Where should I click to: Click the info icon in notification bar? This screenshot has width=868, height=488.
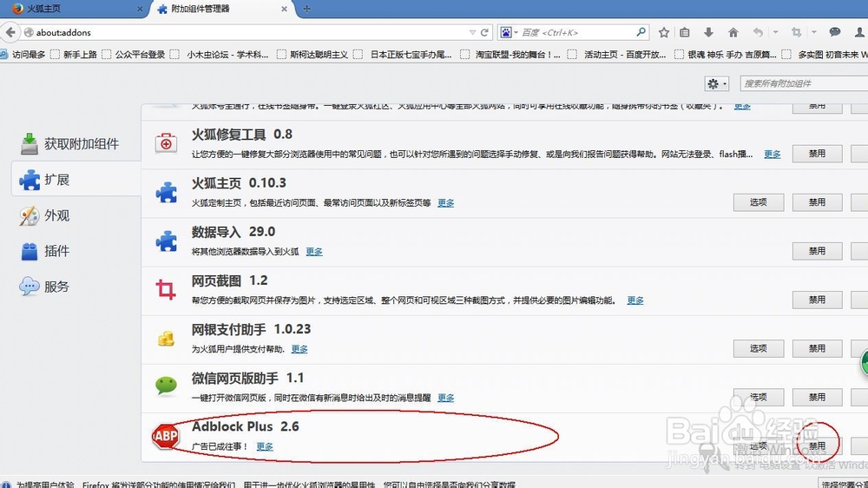[x=5, y=485]
